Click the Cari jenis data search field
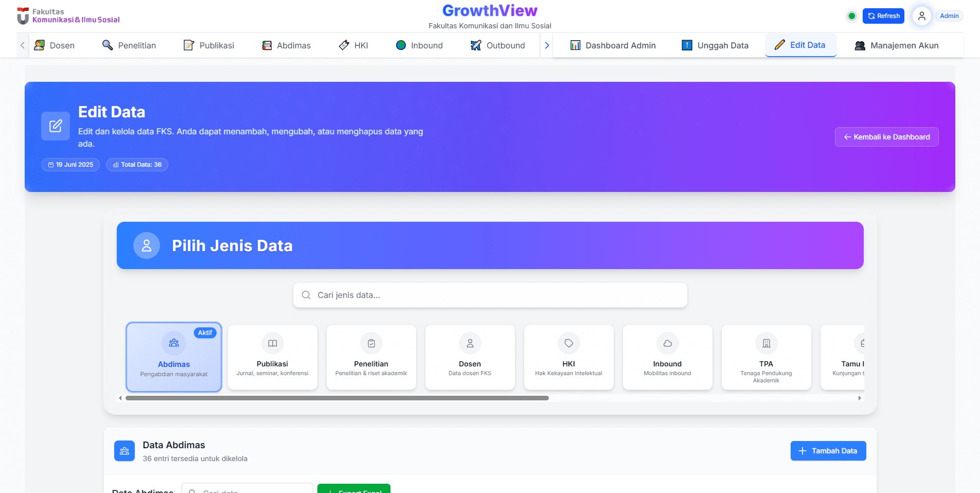The image size is (980, 493). pyautogui.click(x=490, y=295)
